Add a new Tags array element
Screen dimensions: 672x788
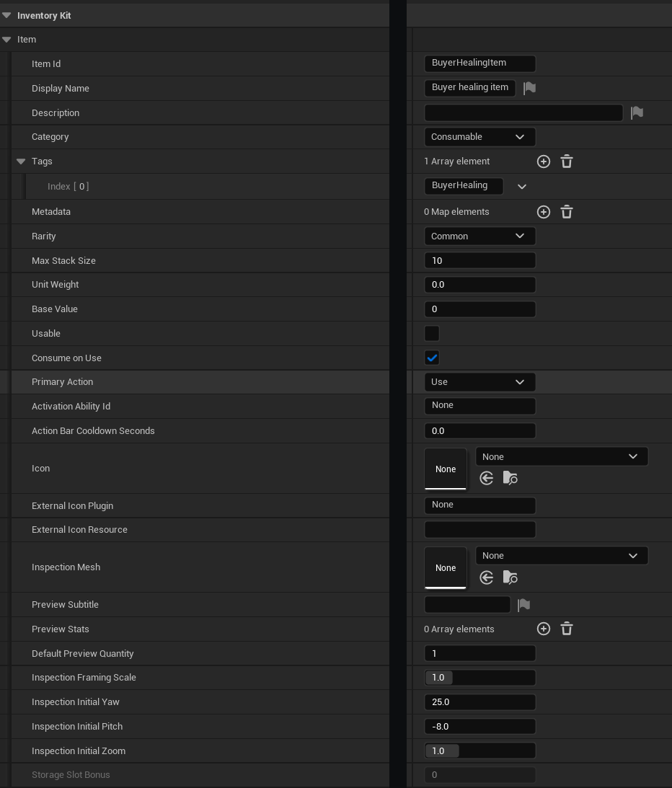(544, 161)
